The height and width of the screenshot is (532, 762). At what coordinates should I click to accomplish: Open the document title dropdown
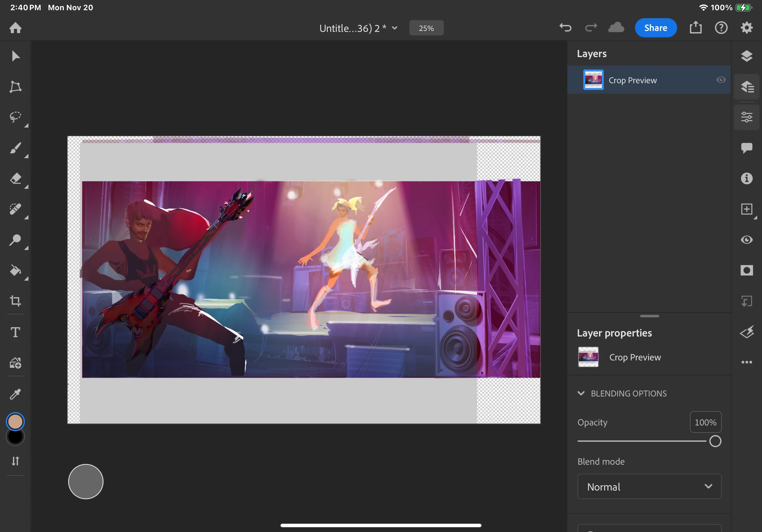click(395, 28)
